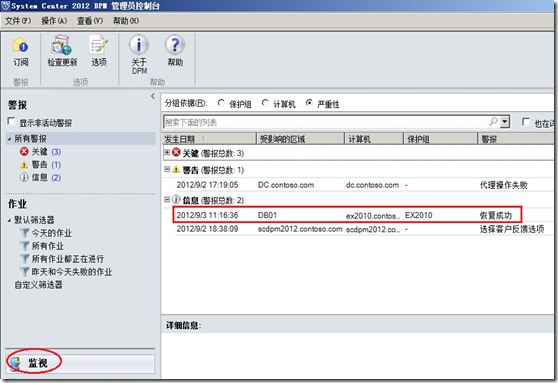Click the 帮助 help question-mark icon
Screen dimensions: 558x383
coord(175,45)
